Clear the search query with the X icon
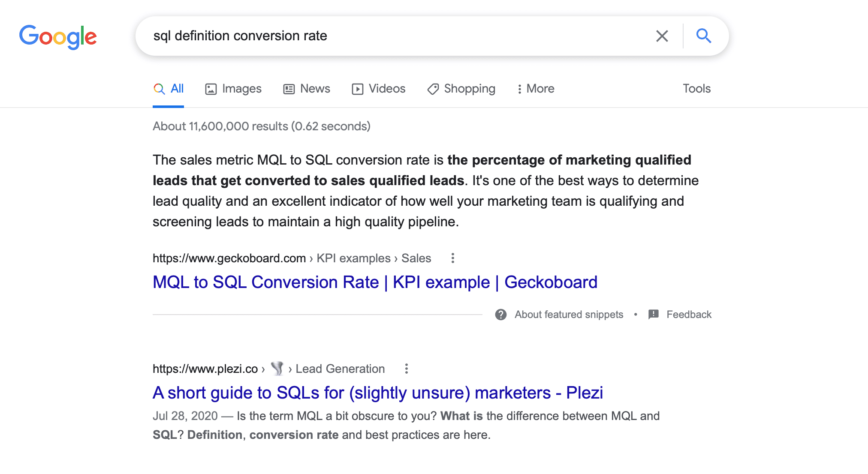The image size is (868, 474). (x=662, y=36)
